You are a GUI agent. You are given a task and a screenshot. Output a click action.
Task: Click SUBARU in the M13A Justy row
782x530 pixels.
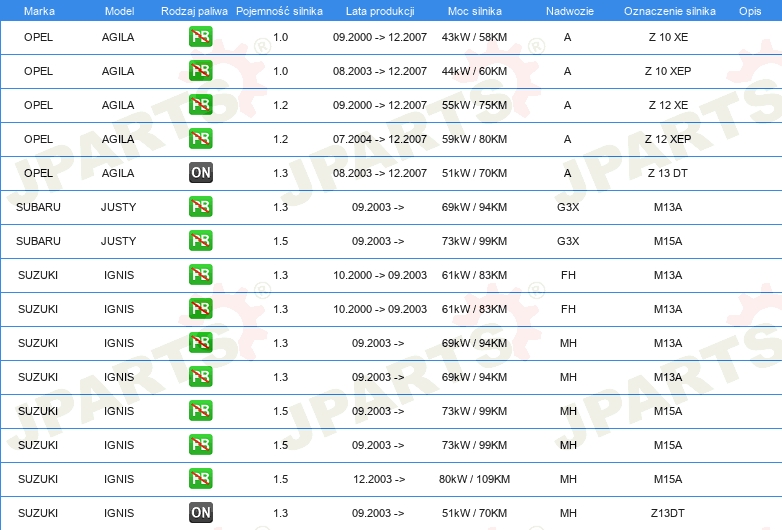click(38, 207)
